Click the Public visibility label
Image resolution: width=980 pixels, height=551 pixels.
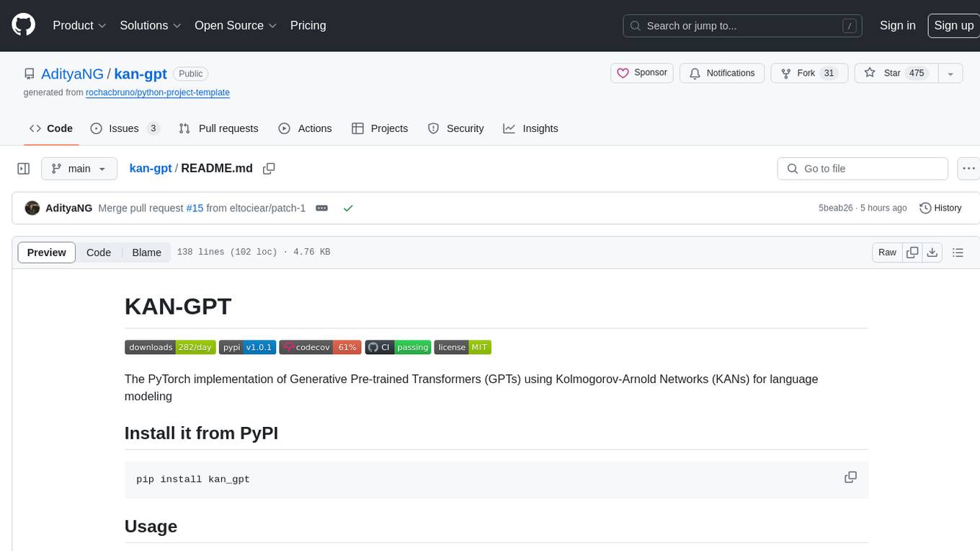(191, 74)
